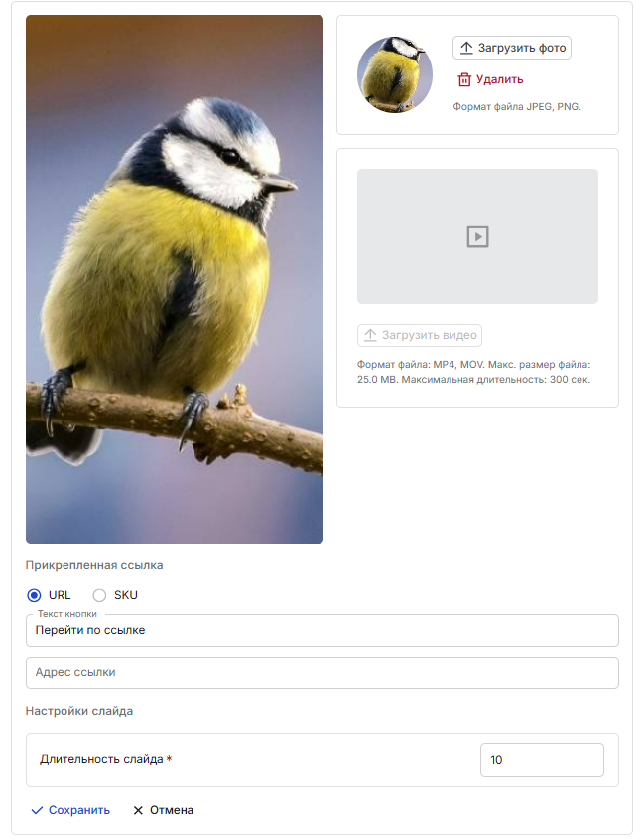Click the upload arrow icon in Загрузить видео
The image size is (643, 840).
(x=370, y=335)
